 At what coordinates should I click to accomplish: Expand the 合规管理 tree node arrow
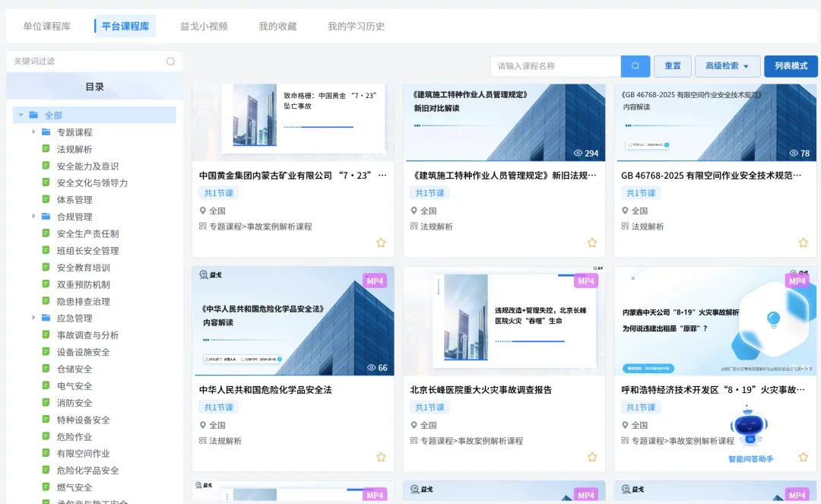point(33,216)
